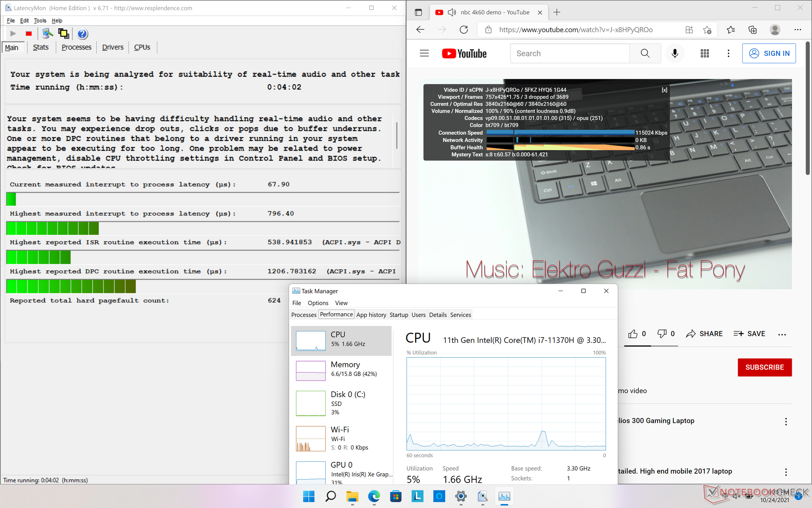
Task: Switch to Drivers tab in LatencyMon
Action: (x=112, y=47)
